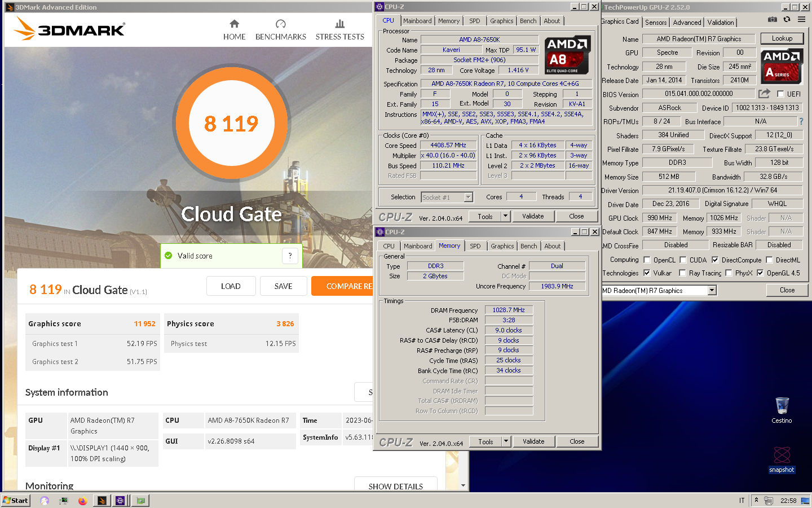Click the orange COMPARE RESULT button
This screenshot has width=812, height=508.
[x=342, y=286]
